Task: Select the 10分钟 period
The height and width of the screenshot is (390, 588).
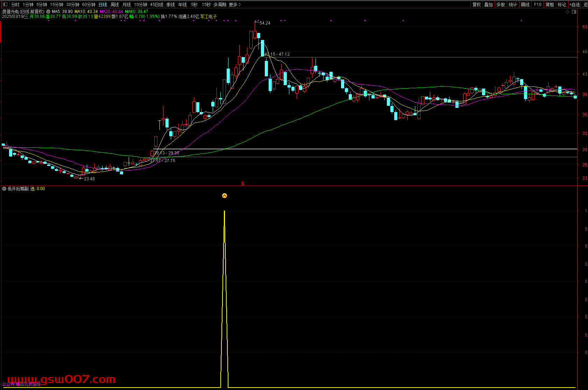Action: [141, 5]
